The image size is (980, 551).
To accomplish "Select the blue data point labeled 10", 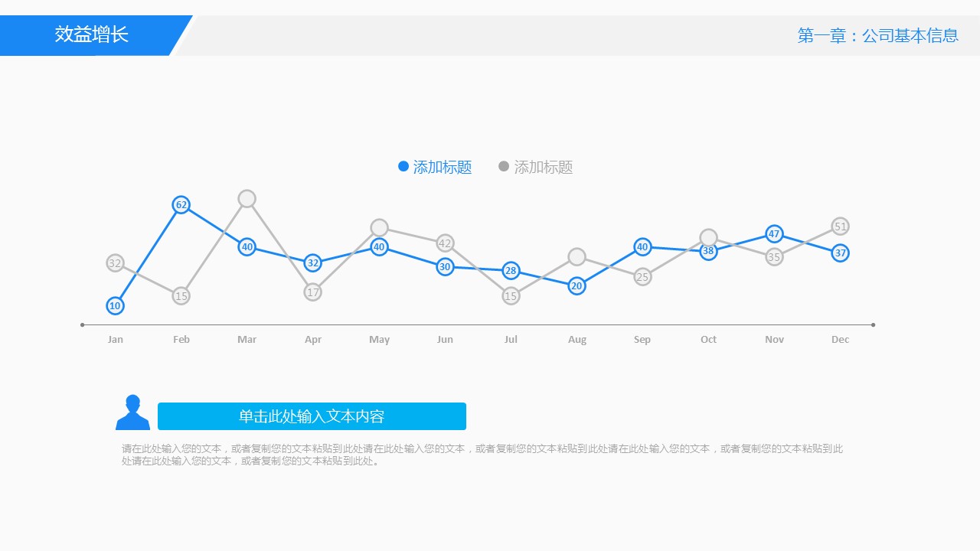I will pyautogui.click(x=115, y=305).
